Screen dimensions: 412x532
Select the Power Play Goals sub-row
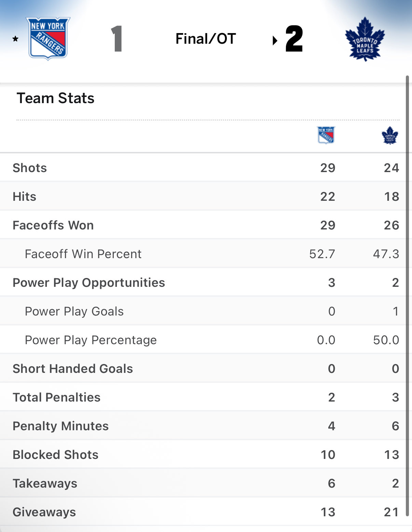pyautogui.click(x=74, y=311)
